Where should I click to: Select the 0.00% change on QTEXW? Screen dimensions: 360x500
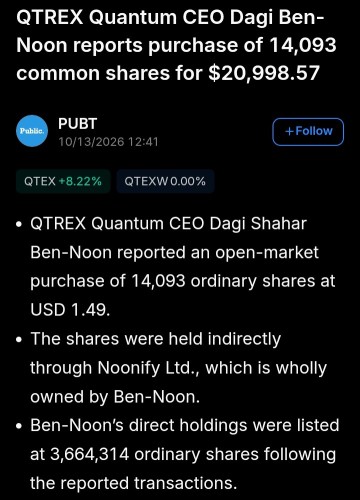[x=188, y=181]
